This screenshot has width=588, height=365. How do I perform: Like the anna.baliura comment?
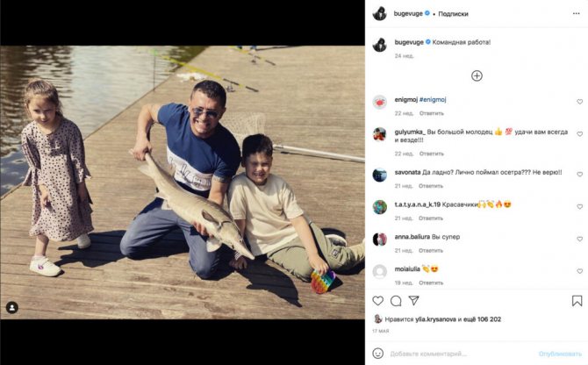pyautogui.click(x=579, y=239)
